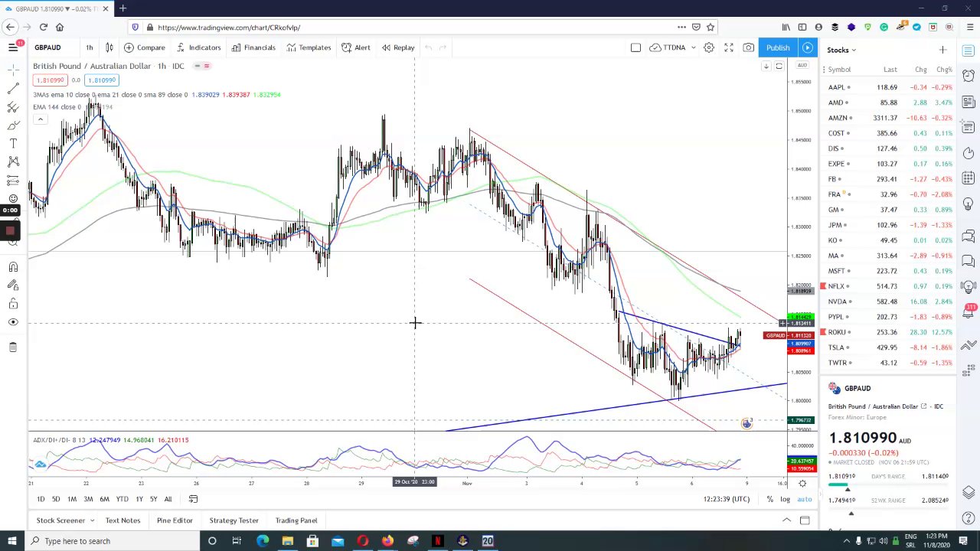Open the TradingView hamburger menu
Image resolution: width=980 pixels, height=551 pixels.
[13, 47]
